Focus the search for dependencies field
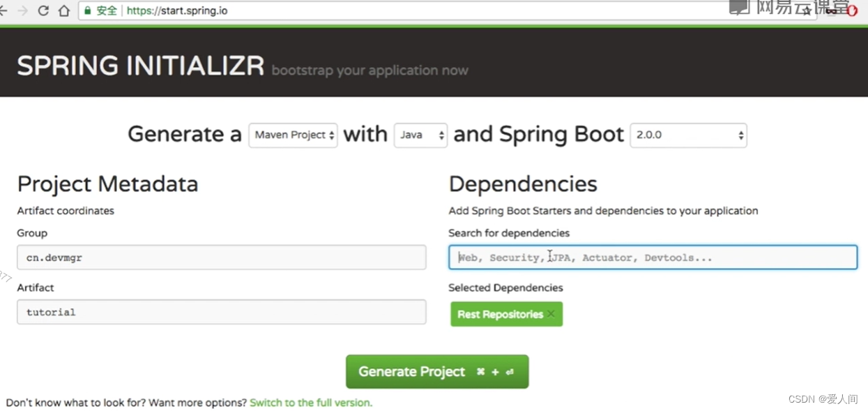The width and height of the screenshot is (868, 411). tap(653, 257)
